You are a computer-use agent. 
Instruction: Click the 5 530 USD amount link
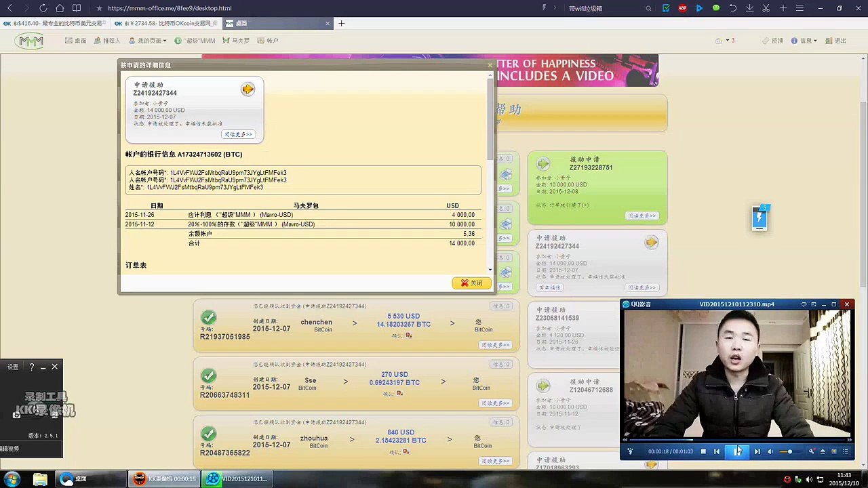coord(403,316)
